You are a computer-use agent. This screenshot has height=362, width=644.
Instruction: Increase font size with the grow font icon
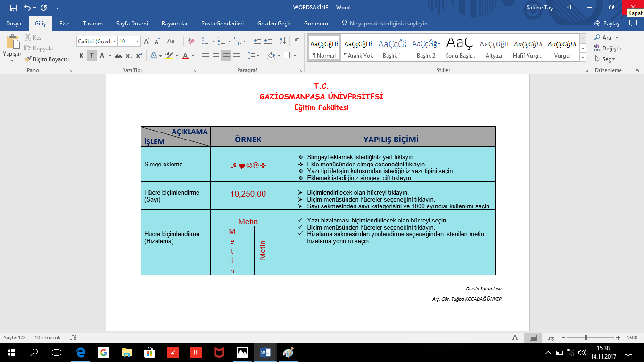[147, 41]
